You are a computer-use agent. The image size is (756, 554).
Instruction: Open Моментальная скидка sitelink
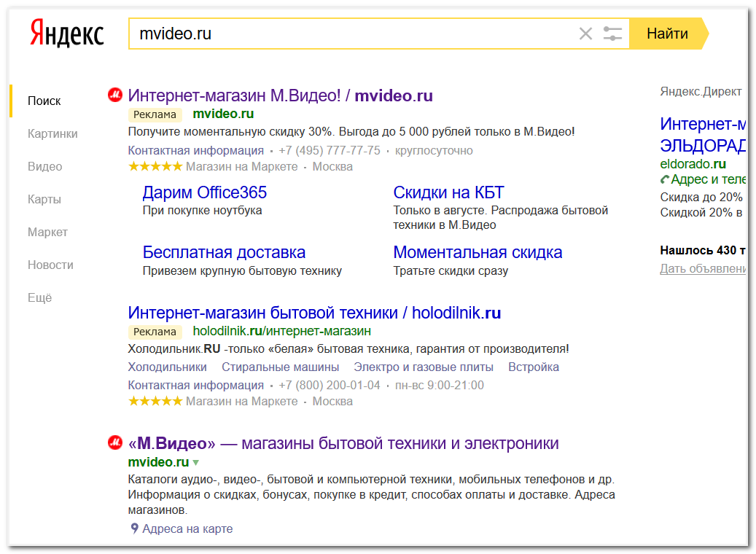(x=478, y=252)
